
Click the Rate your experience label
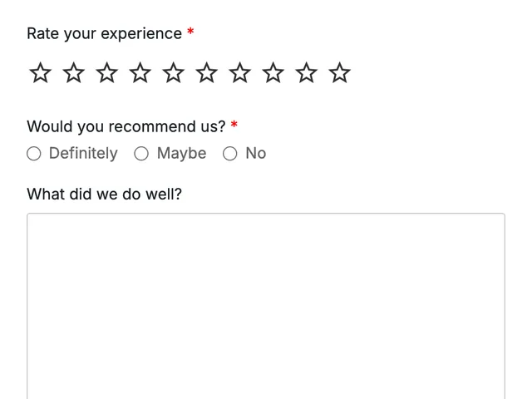click(105, 33)
